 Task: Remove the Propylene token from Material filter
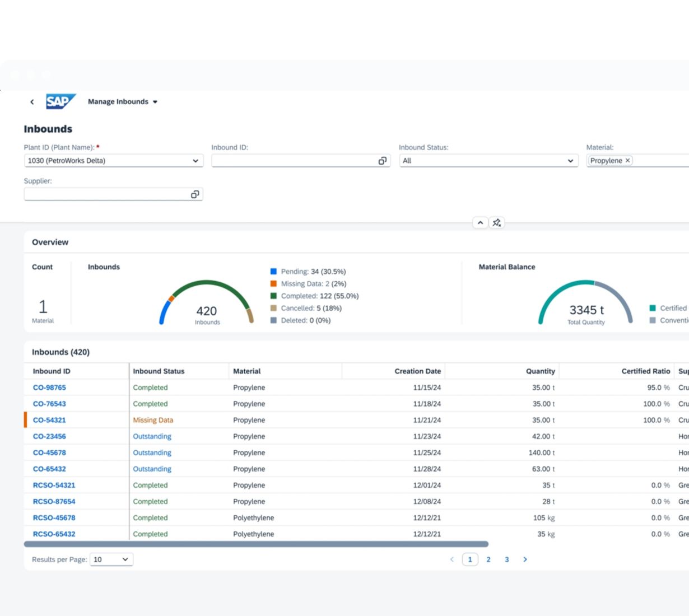point(628,161)
